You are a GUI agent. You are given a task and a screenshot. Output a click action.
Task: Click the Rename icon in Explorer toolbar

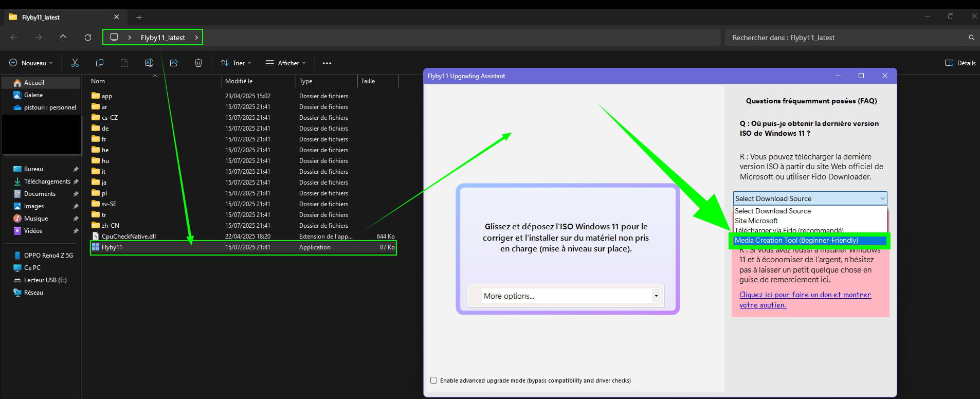point(149,63)
